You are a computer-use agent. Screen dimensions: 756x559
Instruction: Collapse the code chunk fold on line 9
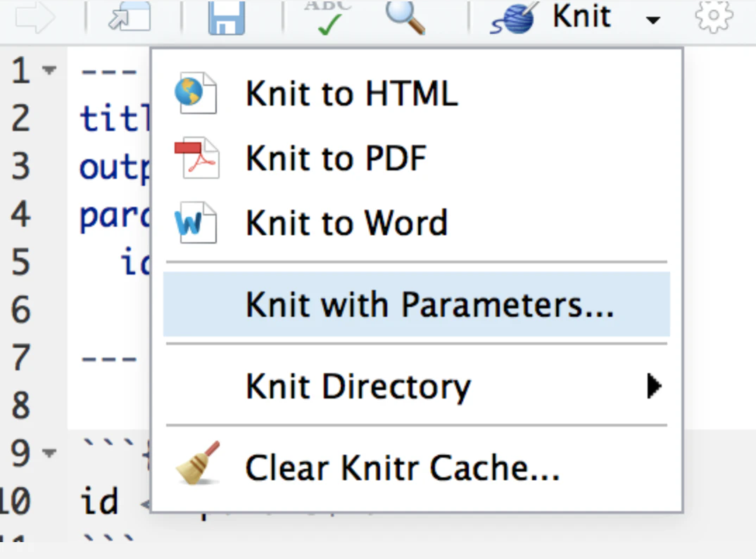pyautogui.click(x=49, y=453)
